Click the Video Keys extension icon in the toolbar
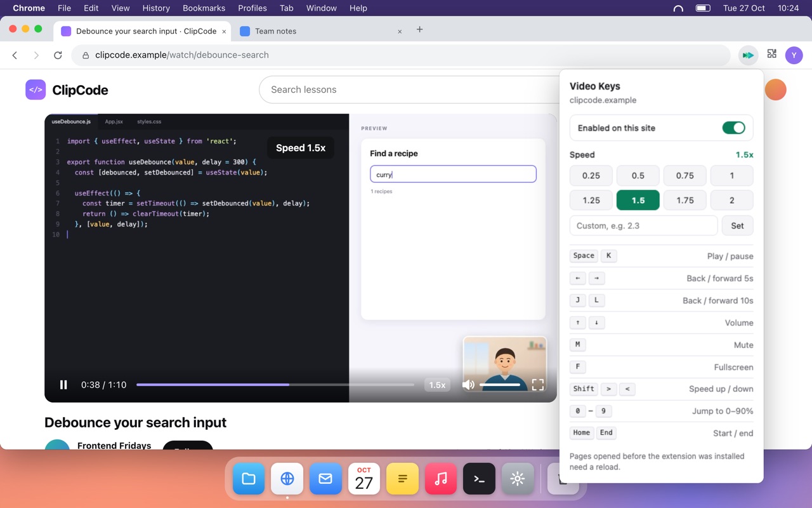This screenshot has height=508, width=812. click(x=749, y=55)
